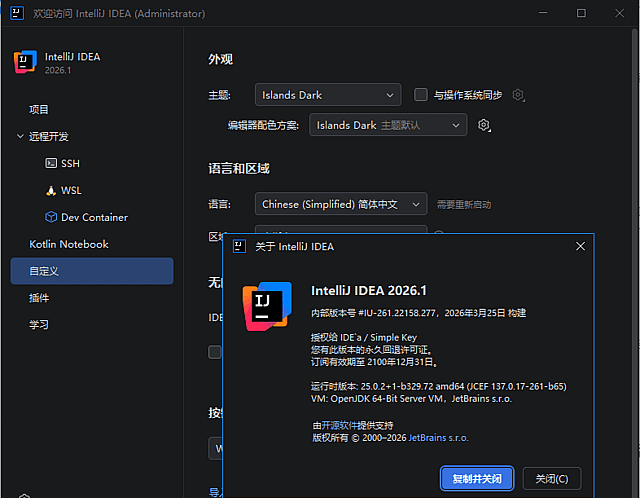Open the JetBrains s.r.o. link
The image size is (640, 498).
tap(438, 438)
